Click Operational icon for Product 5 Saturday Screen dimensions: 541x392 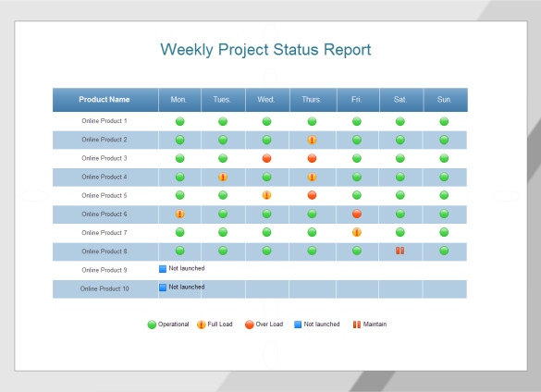(400, 195)
